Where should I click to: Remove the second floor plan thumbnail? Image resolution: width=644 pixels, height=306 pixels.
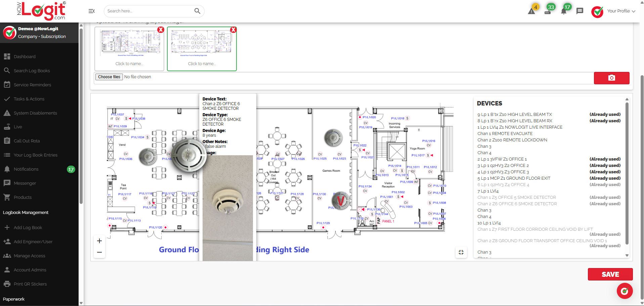(233, 30)
